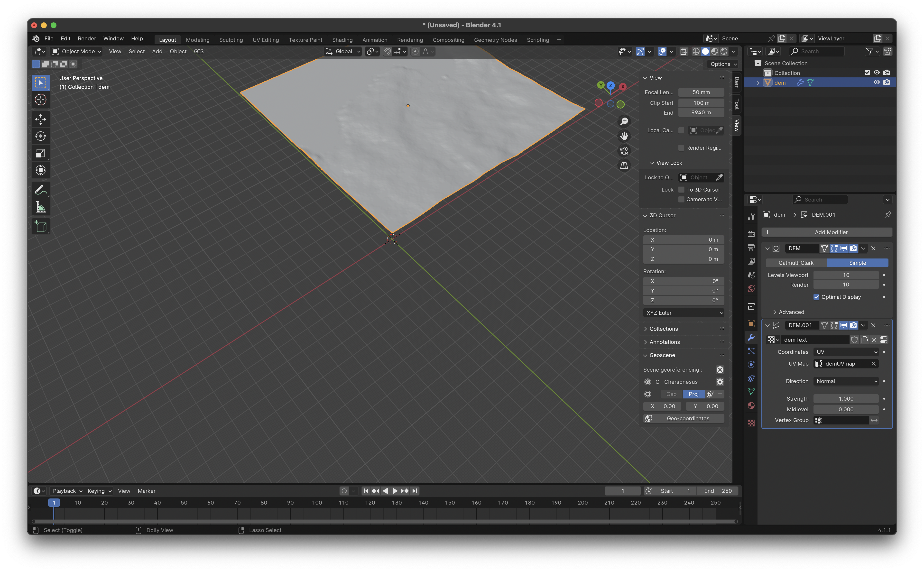Click the Pan view hand icon

(624, 136)
